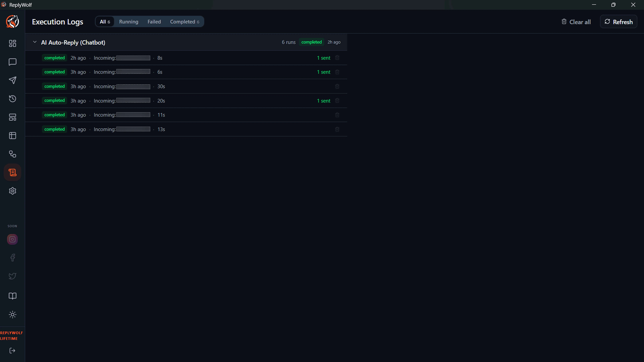The image size is (644, 362).
Task: Click the 2h ago timestamp in group header
Action: tap(334, 42)
